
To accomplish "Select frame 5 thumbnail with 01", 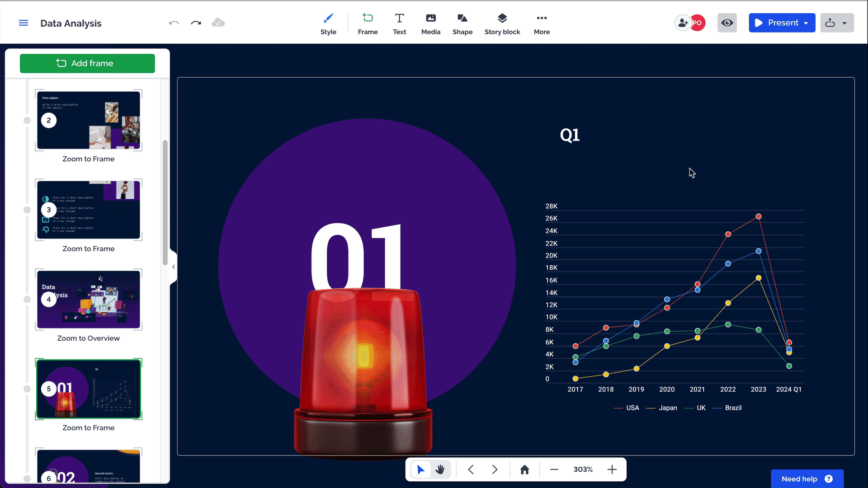I will point(89,389).
